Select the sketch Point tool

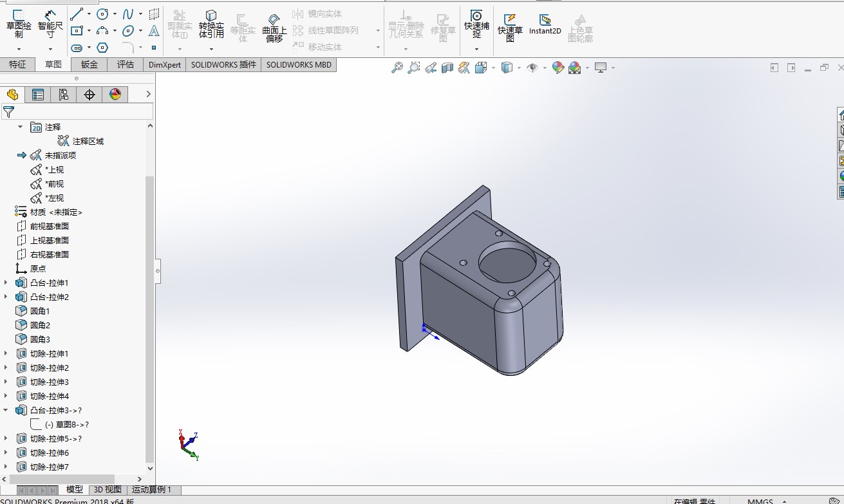[154, 48]
